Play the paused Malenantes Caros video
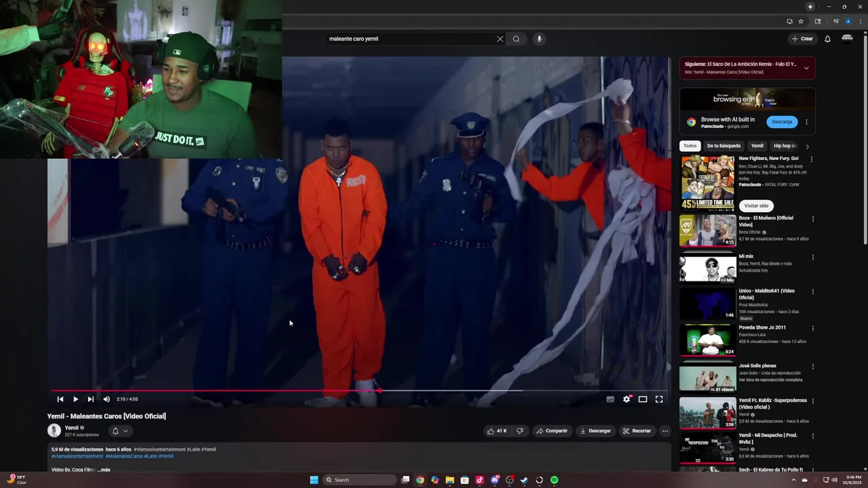The image size is (868, 488). click(75, 399)
